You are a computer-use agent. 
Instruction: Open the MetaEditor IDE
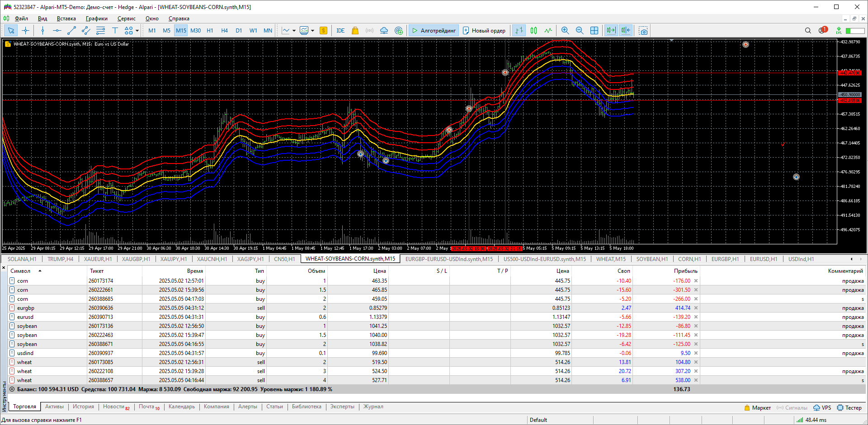click(340, 31)
